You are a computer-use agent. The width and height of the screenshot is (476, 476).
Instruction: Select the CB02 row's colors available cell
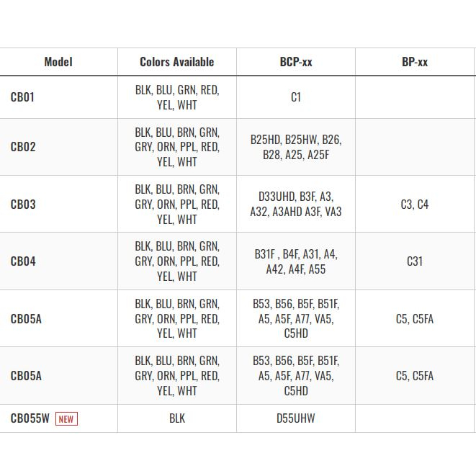click(177, 147)
